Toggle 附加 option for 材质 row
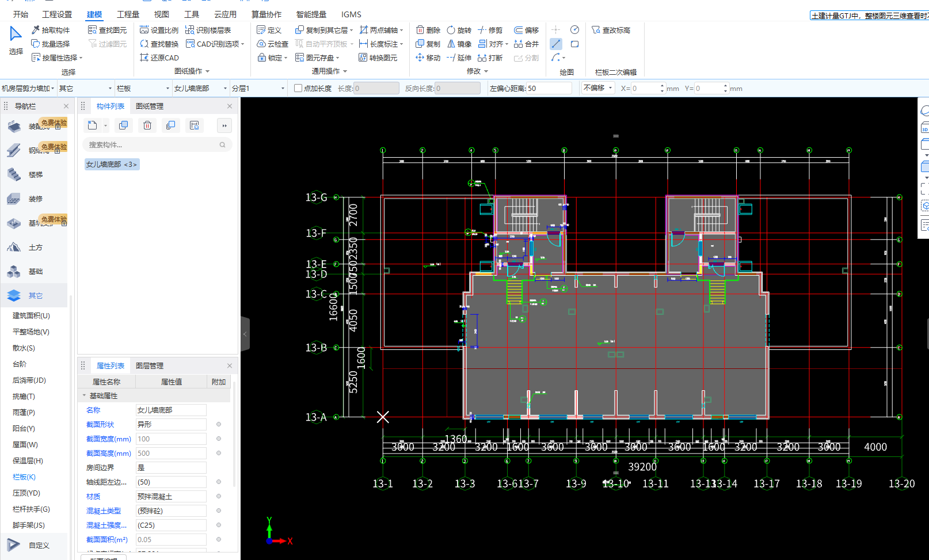Screen dimensions: 929x560 pos(219,496)
